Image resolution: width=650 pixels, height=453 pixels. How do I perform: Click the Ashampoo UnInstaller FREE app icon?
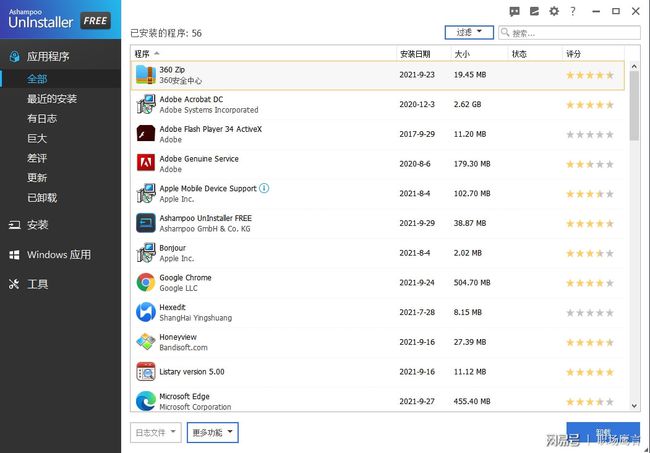point(146,223)
